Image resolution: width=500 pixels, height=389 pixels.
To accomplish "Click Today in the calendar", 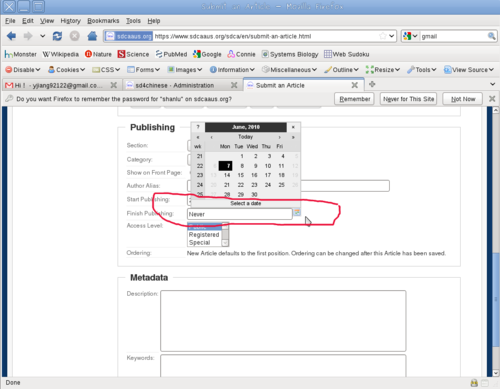I will (245, 137).
